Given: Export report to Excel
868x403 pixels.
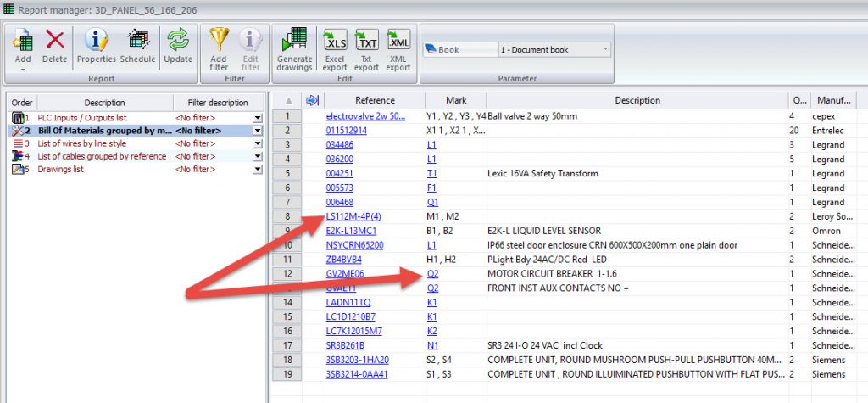Looking at the screenshot, I should [x=334, y=50].
